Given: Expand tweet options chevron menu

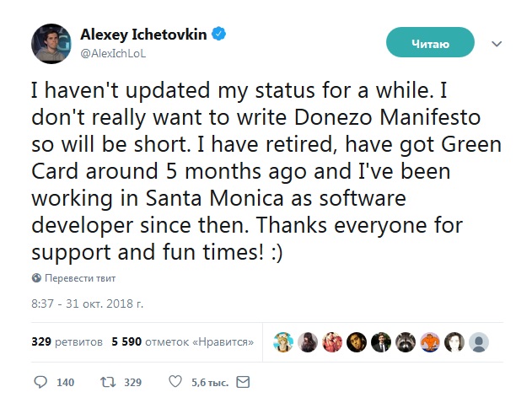Looking at the screenshot, I should click(x=497, y=44).
